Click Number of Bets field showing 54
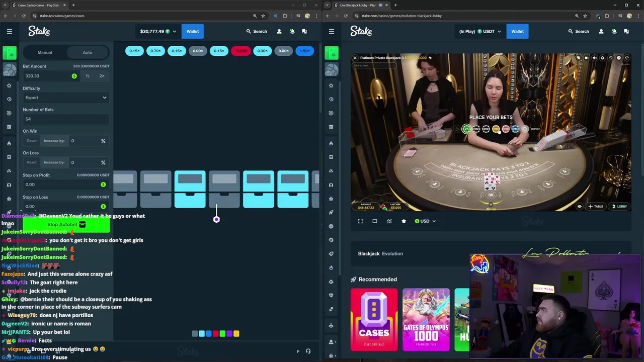The image size is (644, 362). [65, 119]
